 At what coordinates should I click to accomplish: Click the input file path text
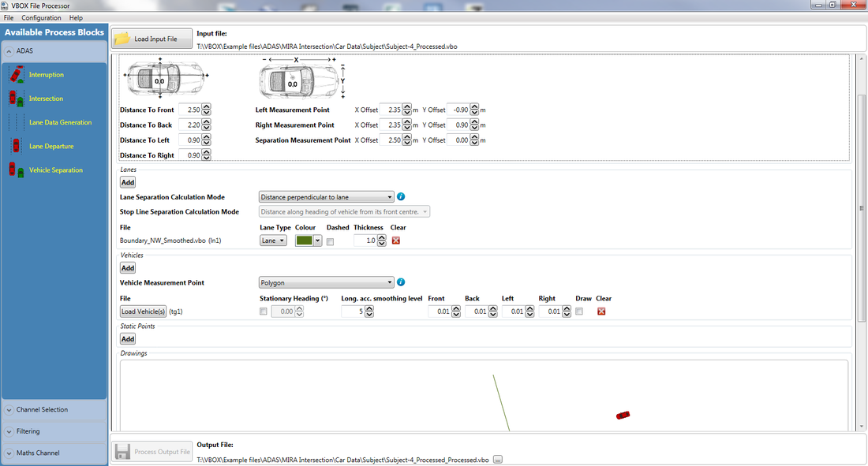point(327,47)
